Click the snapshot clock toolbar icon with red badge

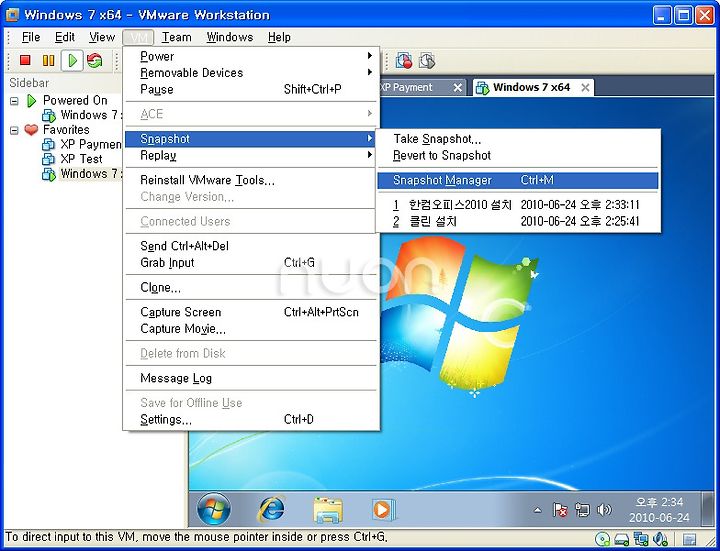404,60
